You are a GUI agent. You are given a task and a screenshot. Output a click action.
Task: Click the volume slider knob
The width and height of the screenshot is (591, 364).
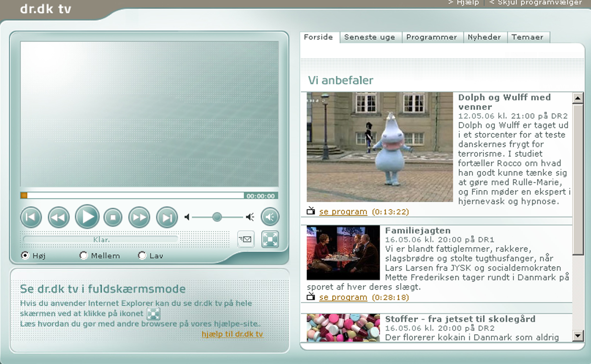[217, 217]
